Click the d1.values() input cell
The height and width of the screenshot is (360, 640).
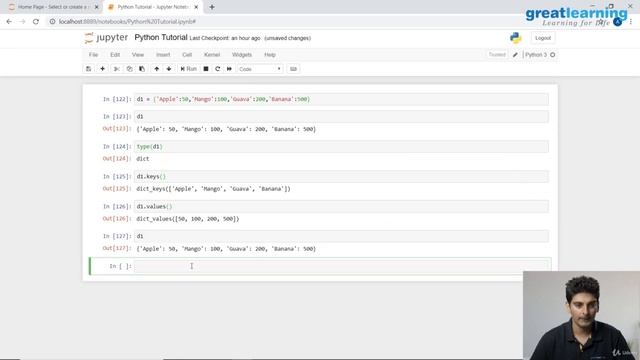[x=342, y=207]
